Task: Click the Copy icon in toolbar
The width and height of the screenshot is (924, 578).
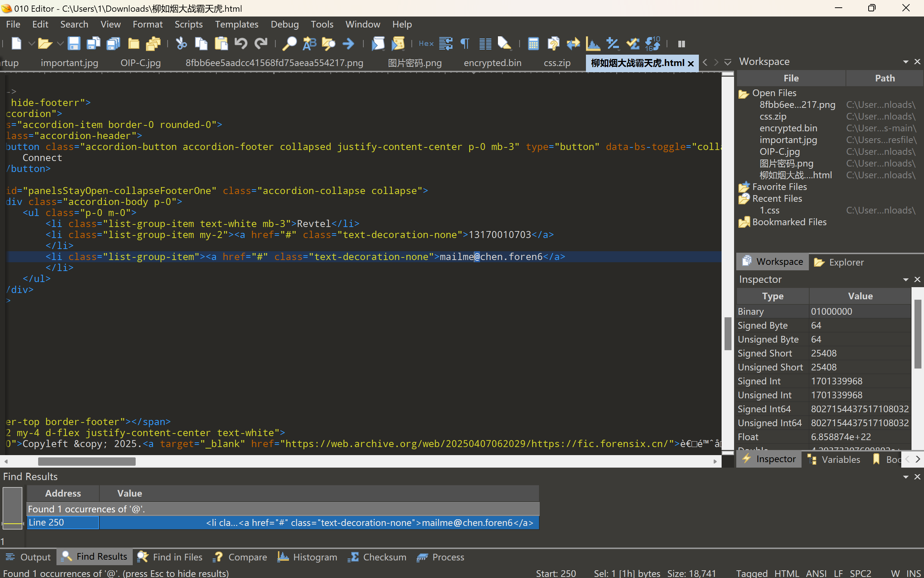Action: click(x=201, y=44)
